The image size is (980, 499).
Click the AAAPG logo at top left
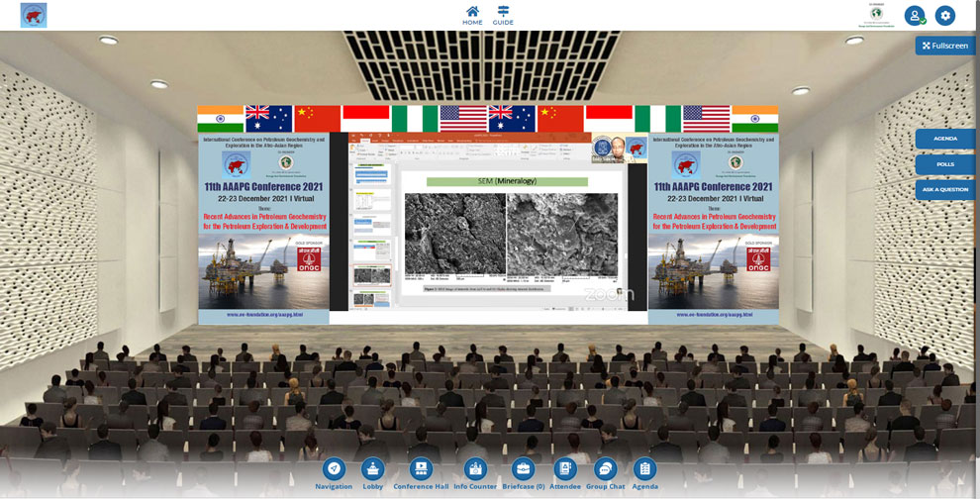point(34,16)
